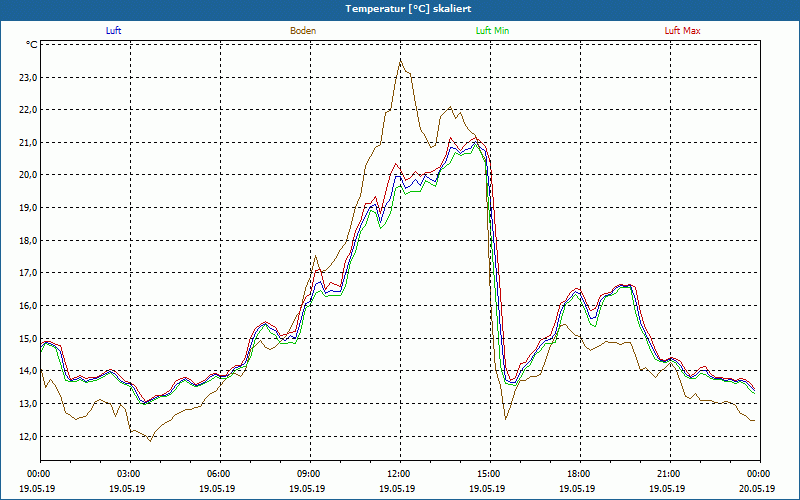Click the '18,0' y-axis value
Image resolution: width=800 pixels, height=500 pixels.
(28, 240)
